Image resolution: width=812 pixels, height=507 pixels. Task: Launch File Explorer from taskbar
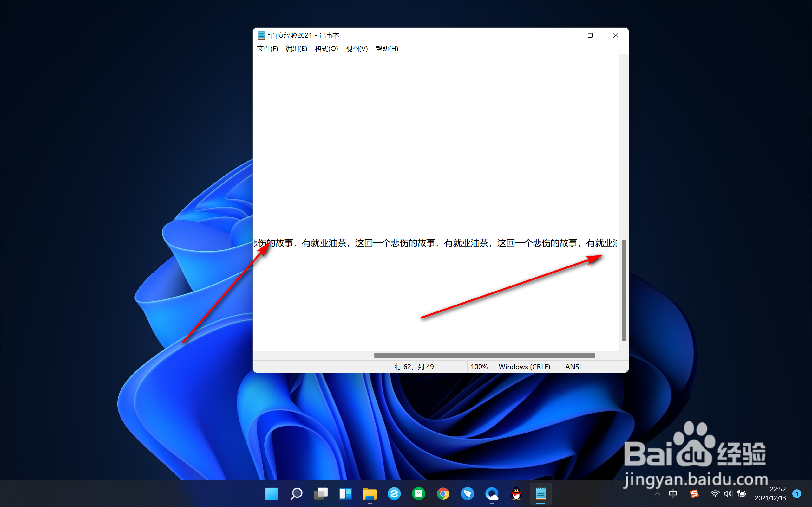(x=370, y=494)
